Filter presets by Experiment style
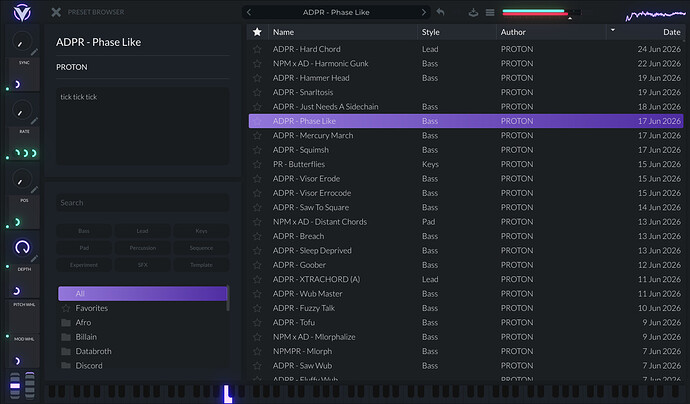 (84, 265)
